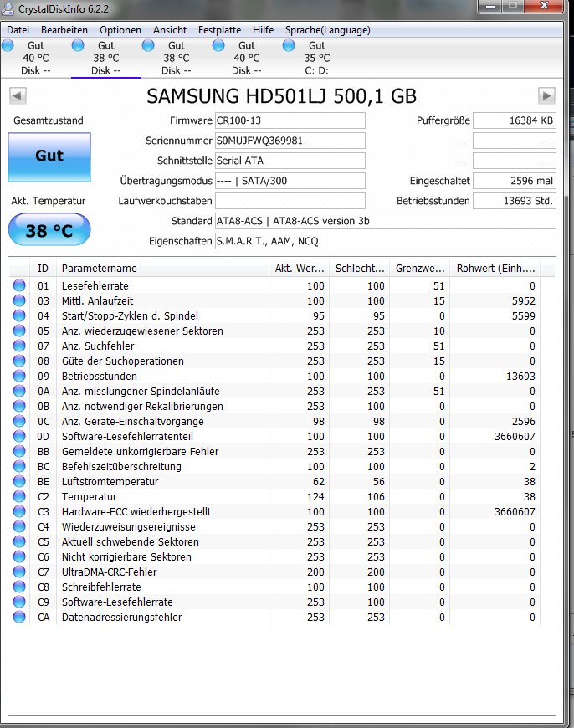Open the Ansicht menu
This screenshot has width=574, height=728.
click(x=170, y=30)
